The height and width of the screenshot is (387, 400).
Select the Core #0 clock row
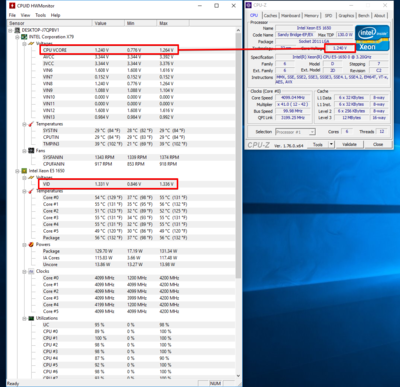(x=122, y=278)
